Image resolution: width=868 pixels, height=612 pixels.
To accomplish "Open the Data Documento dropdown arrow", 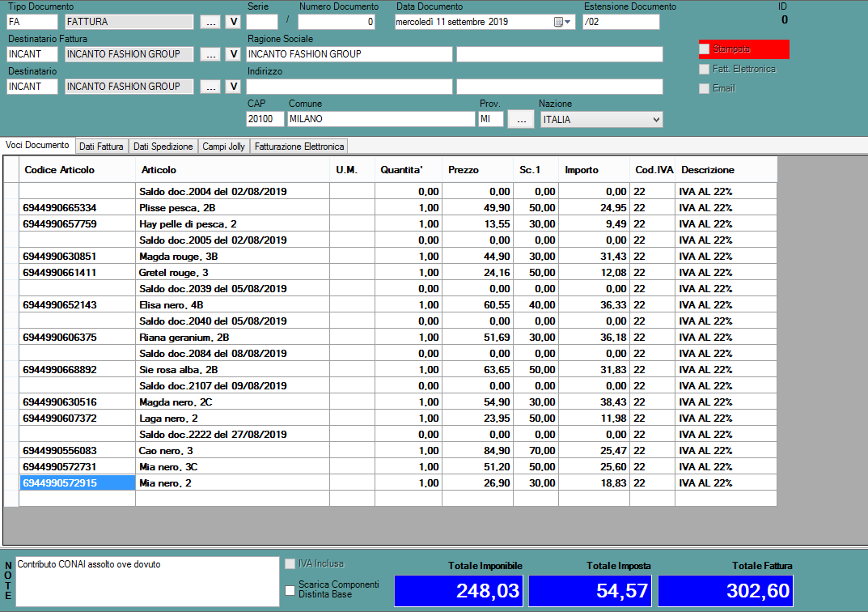I will (x=568, y=22).
